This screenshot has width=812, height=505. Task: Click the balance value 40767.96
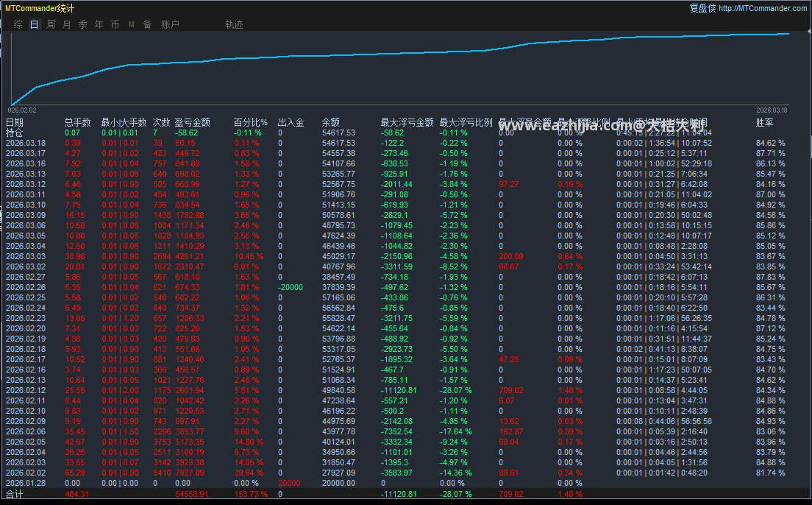(x=338, y=267)
